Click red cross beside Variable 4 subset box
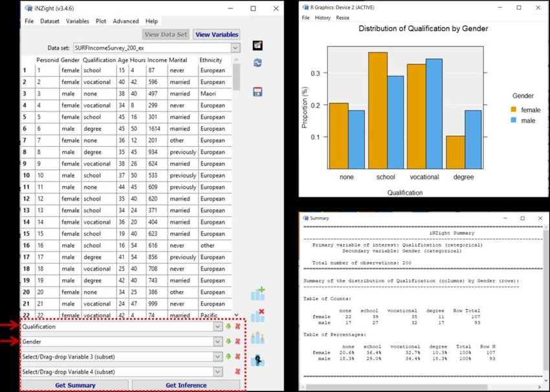Screen dimensions: 550x392 pos(238,372)
